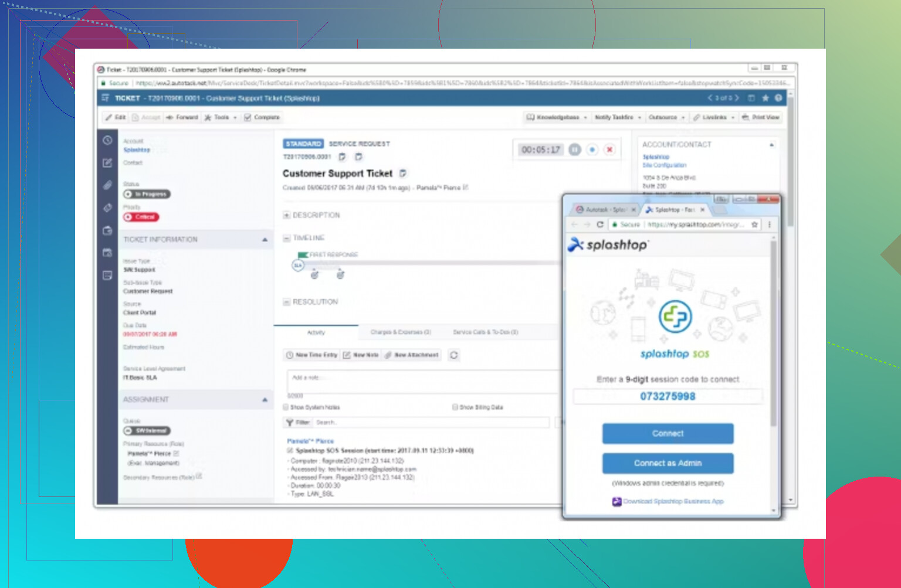This screenshot has width=901, height=588.
Task: Click the attachment paperclip sidebar icon
Action: (107, 185)
